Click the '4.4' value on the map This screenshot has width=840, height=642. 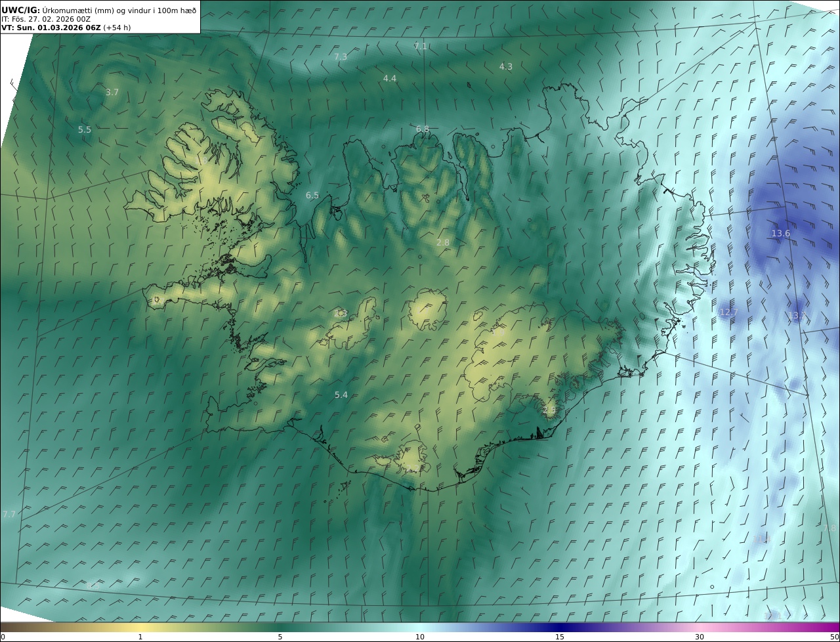point(390,79)
